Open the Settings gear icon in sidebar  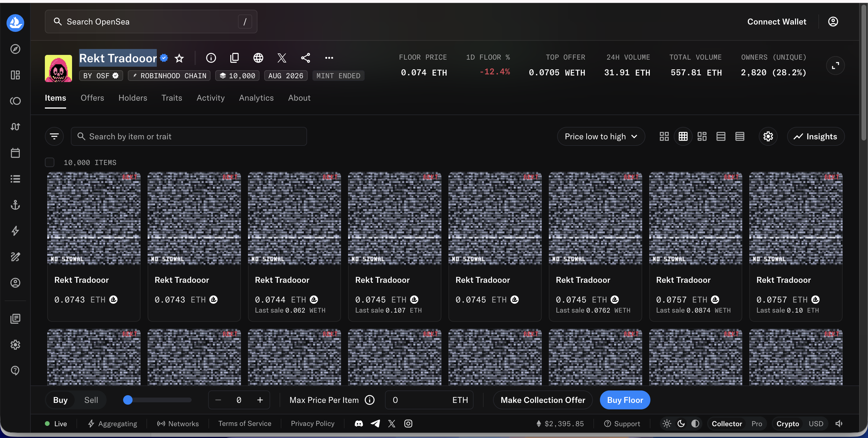(x=15, y=344)
